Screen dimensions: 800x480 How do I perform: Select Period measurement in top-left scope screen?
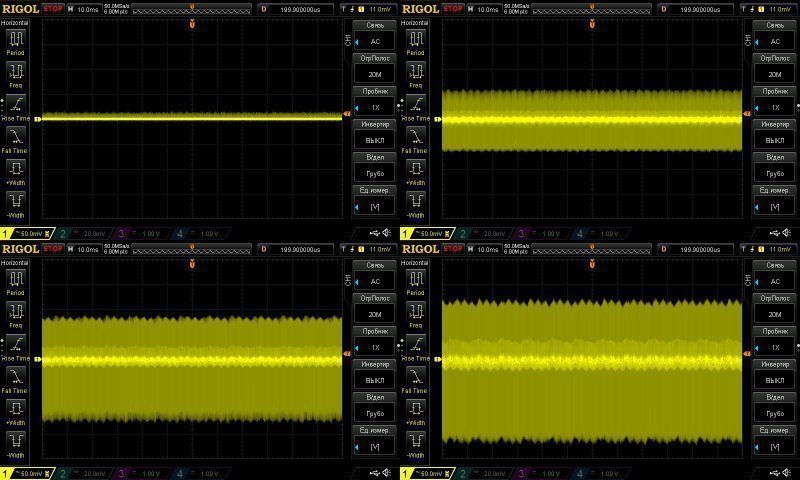click(15, 42)
